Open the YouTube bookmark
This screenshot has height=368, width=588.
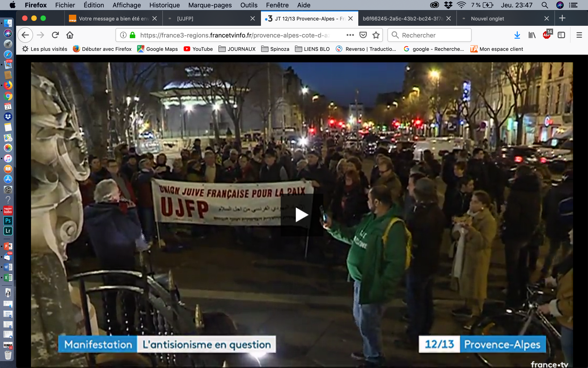click(x=198, y=49)
